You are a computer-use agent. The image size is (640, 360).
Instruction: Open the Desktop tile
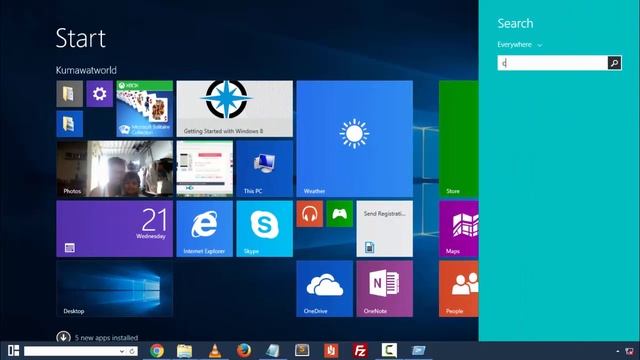click(115, 289)
